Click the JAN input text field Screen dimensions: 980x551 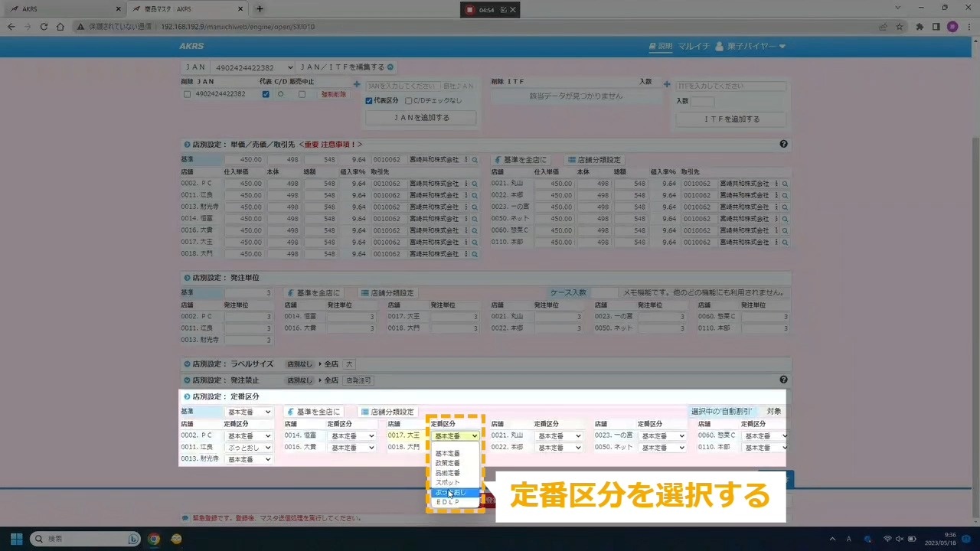point(403,86)
